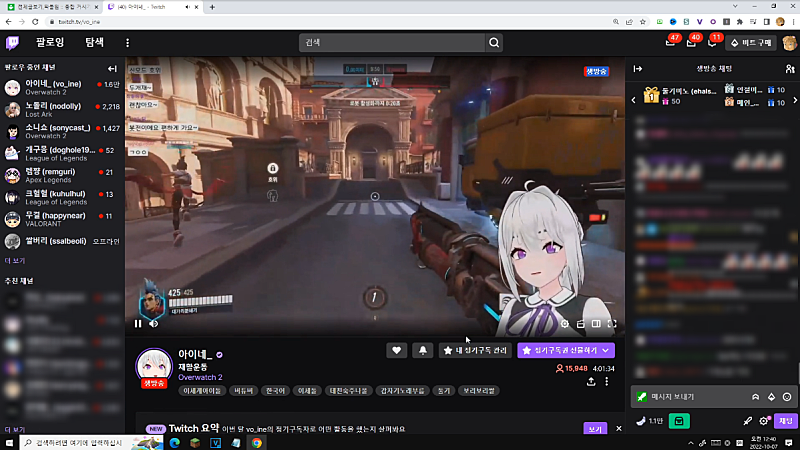800x450 pixels.
Task: Submit search with the magnifier button
Action: pos(494,43)
